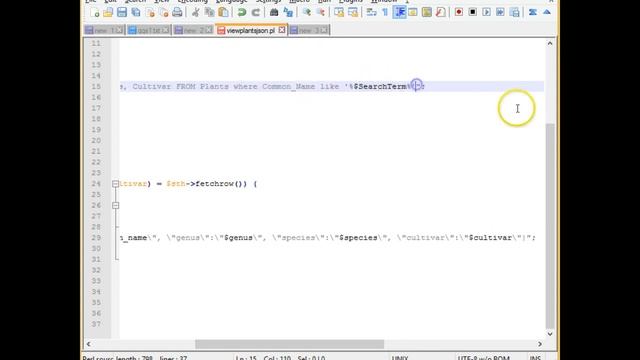Save the current recorded macro icon
The height and width of the screenshot is (360, 640).
coord(515,12)
